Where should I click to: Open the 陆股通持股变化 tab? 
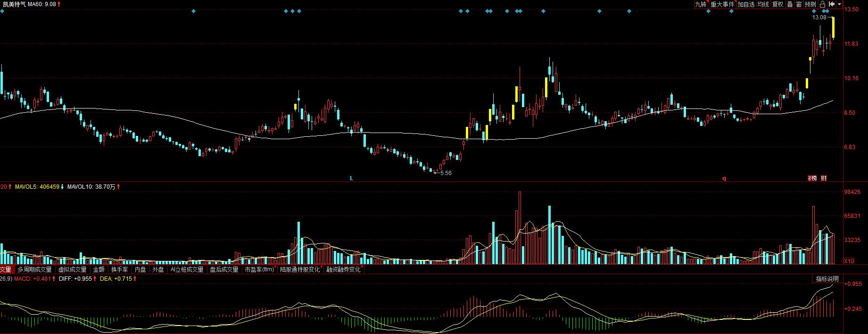click(300, 270)
